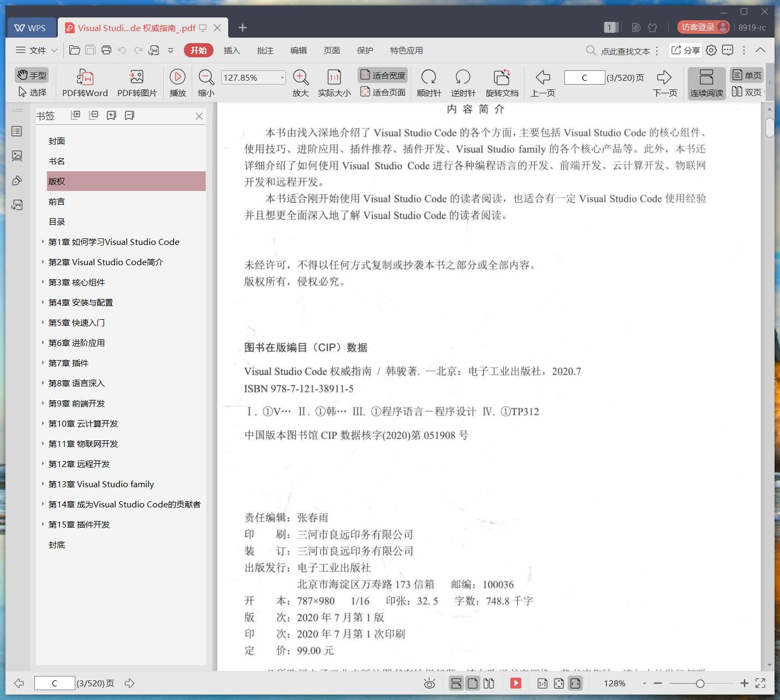
Task: Click the 分享 share button
Action: (x=685, y=50)
